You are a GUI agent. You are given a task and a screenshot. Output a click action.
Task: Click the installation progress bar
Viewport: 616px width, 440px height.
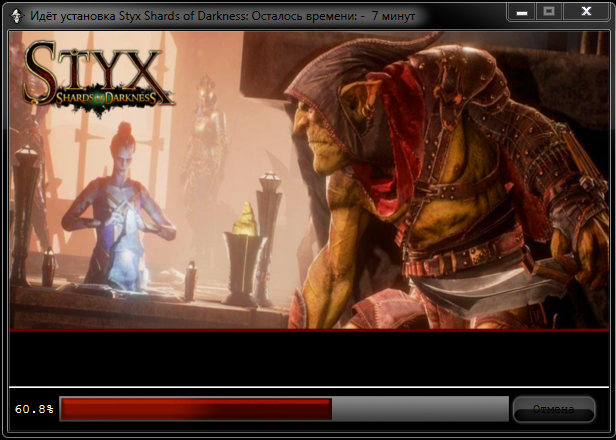[x=284, y=409]
